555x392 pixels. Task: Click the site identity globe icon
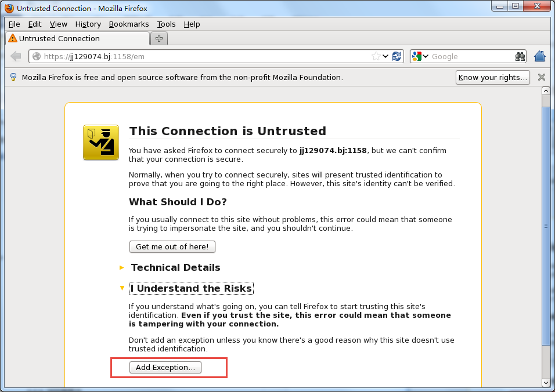pyautogui.click(x=36, y=56)
